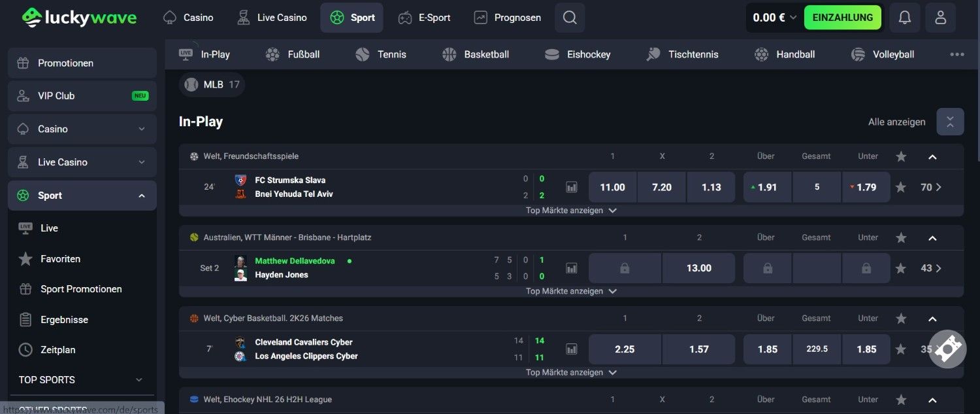Favorite the Welt, Freundschaftsspiele league star
Screen dimensions: 980x414
click(901, 156)
